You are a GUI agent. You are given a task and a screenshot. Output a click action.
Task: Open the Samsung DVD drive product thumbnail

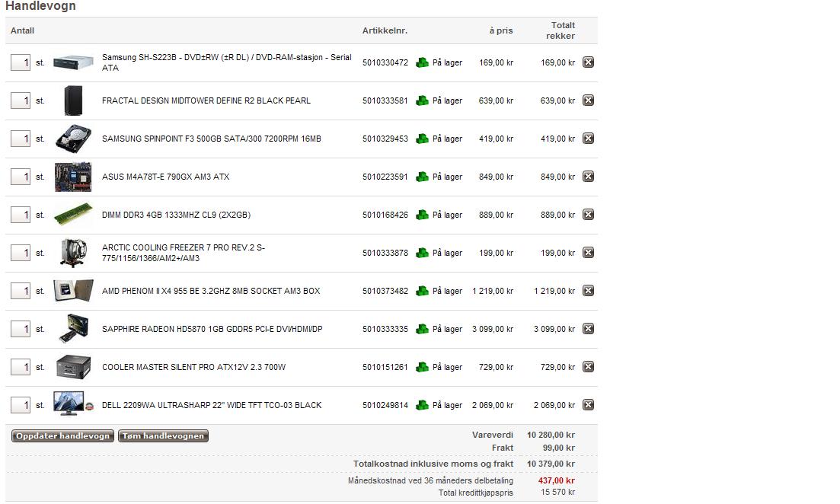tap(73, 62)
